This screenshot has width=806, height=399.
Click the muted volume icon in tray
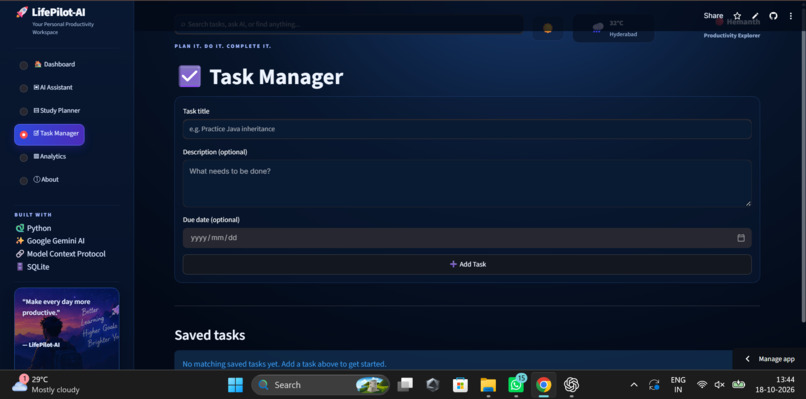[x=719, y=385]
